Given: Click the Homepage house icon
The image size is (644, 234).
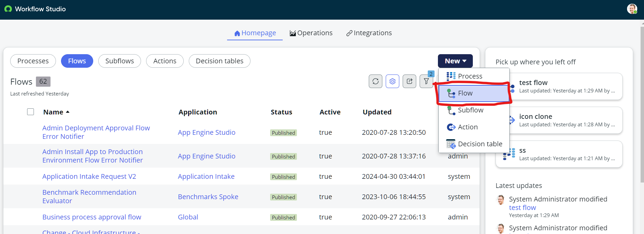Looking at the screenshot, I should coord(237,33).
